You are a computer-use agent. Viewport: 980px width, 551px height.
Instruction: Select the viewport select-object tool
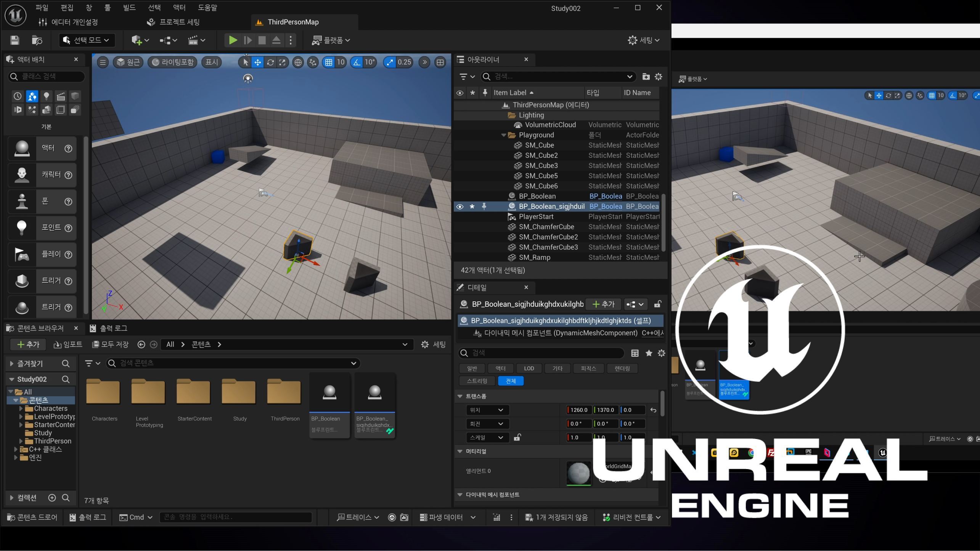tap(246, 62)
